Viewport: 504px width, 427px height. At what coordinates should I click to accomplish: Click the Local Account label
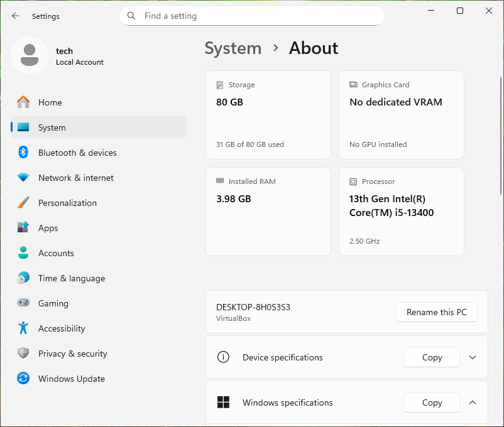(x=80, y=62)
